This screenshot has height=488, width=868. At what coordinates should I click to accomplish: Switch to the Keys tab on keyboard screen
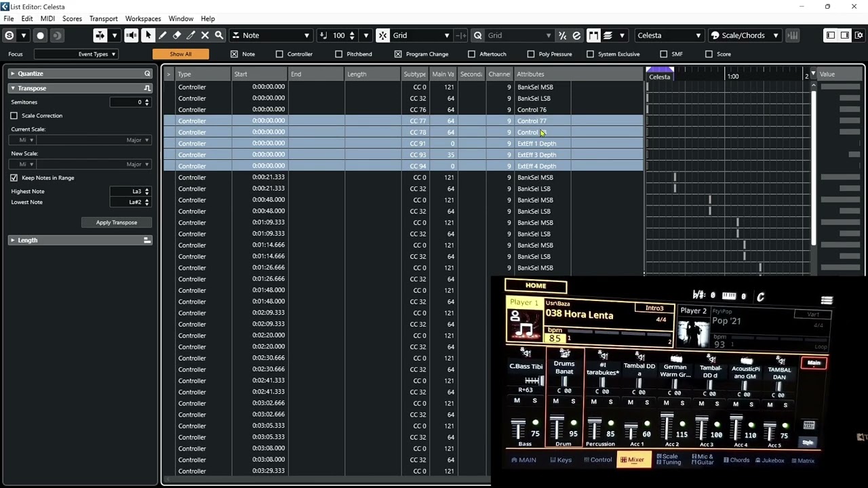(561, 460)
